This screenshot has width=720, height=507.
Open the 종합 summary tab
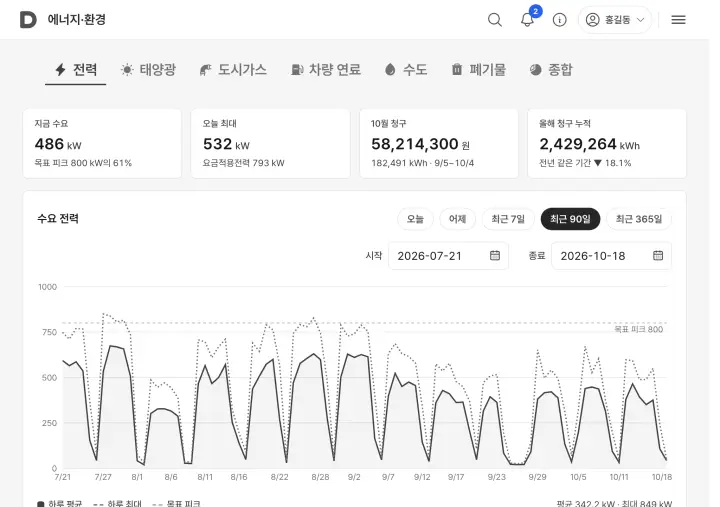(x=551, y=70)
